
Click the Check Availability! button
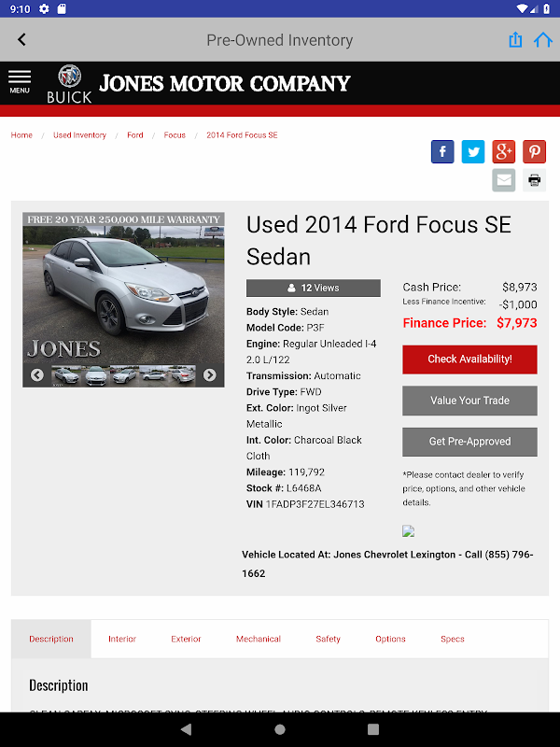470,359
